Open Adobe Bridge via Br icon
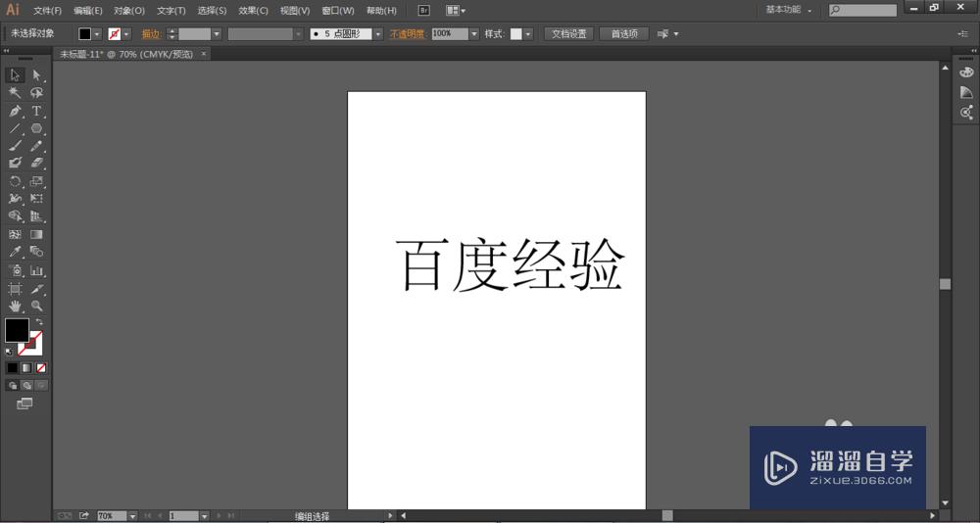The height and width of the screenshot is (523, 980). (x=423, y=11)
